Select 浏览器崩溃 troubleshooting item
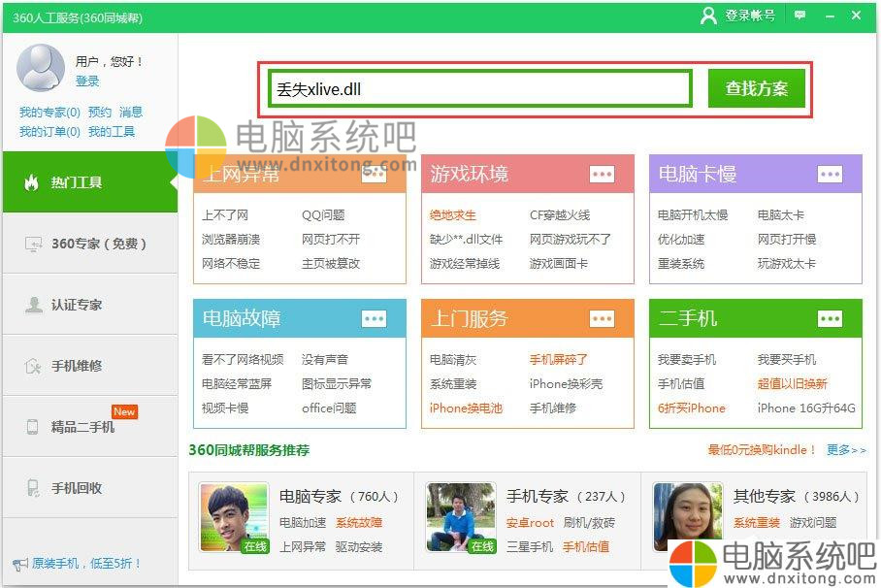 [x=231, y=240]
